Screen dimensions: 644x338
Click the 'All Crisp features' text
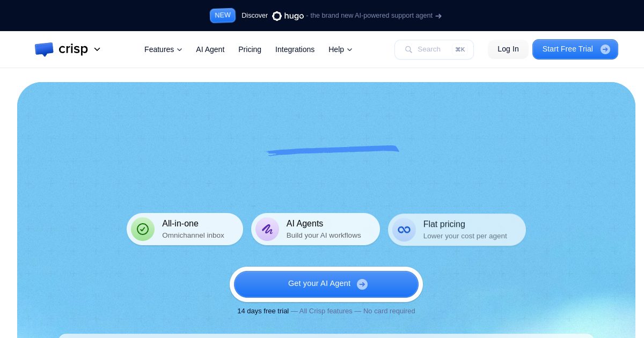point(326,311)
